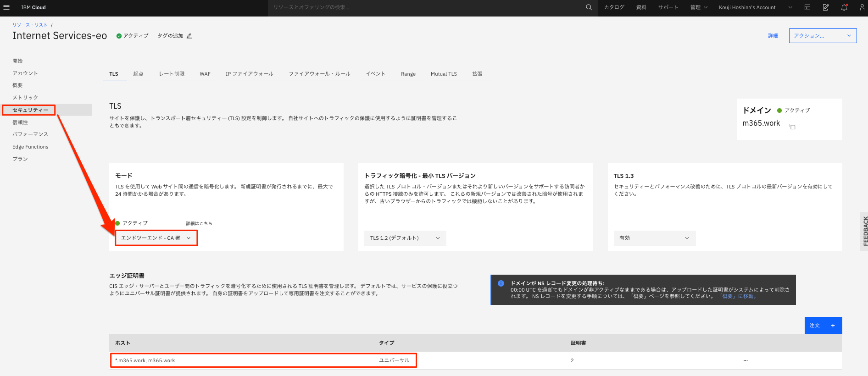The width and height of the screenshot is (868, 376).
Task: Click the 「概要」に移動 link
Action: point(738,296)
